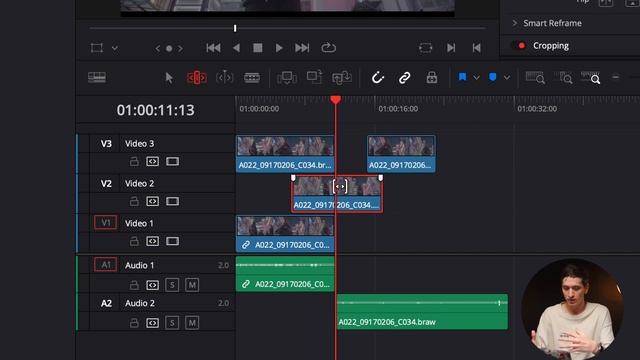
Task: Click the Custom Zoom icon
Action: [591, 78]
